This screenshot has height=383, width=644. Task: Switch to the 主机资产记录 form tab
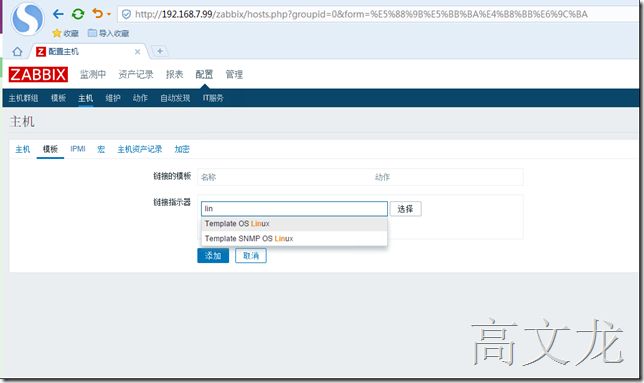140,149
